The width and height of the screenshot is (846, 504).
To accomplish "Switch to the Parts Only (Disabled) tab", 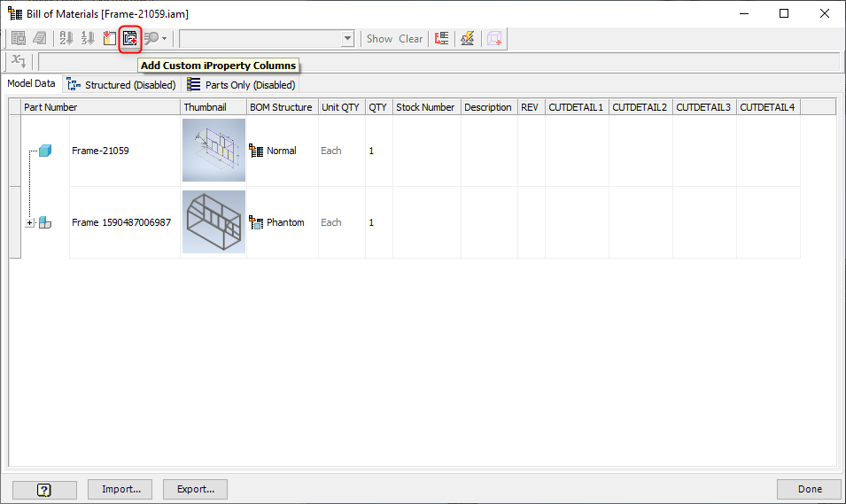I will pyautogui.click(x=241, y=85).
